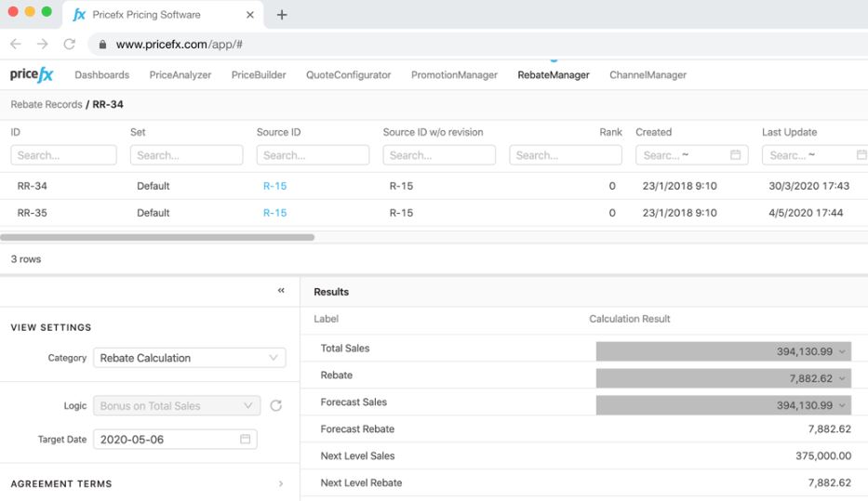Viewport: 868px width, 501px height.
Task: Click the browser back arrow
Action: 16,44
